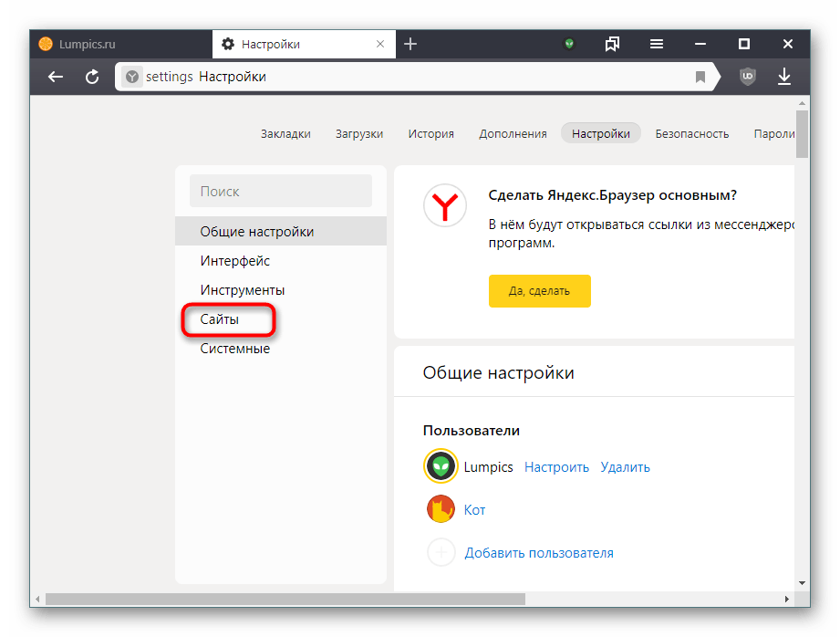Open the История section
This screenshot has width=840, height=637.
click(430, 133)
